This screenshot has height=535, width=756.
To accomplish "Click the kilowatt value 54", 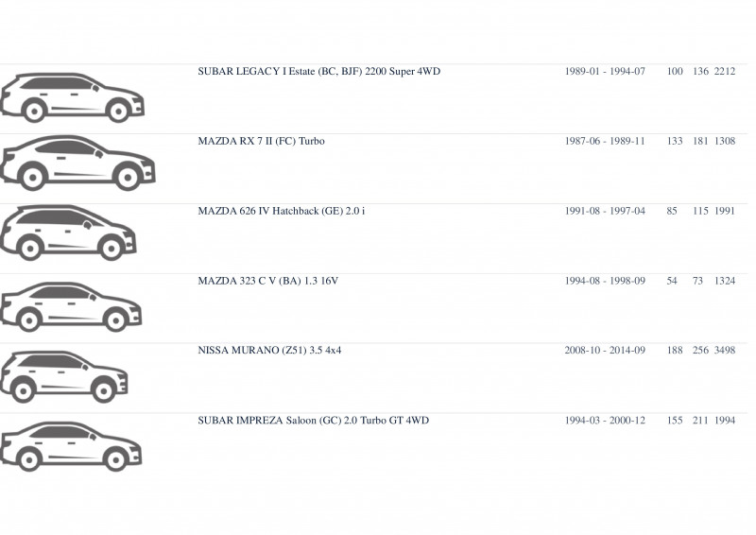I will tap(672, 281).
